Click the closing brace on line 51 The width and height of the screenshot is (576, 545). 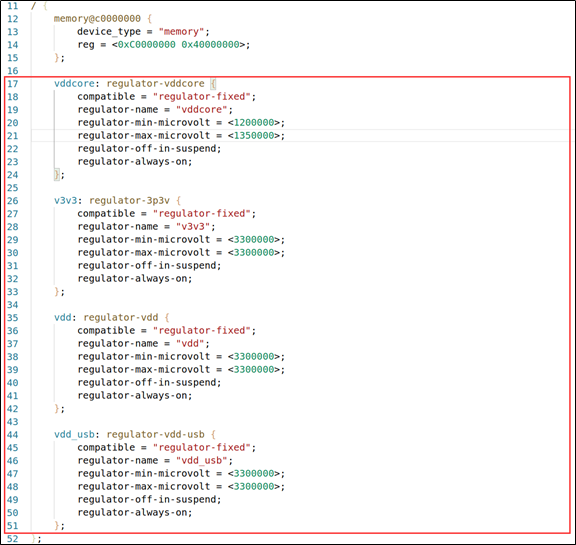pyautogui.click(x=57, y=526)
